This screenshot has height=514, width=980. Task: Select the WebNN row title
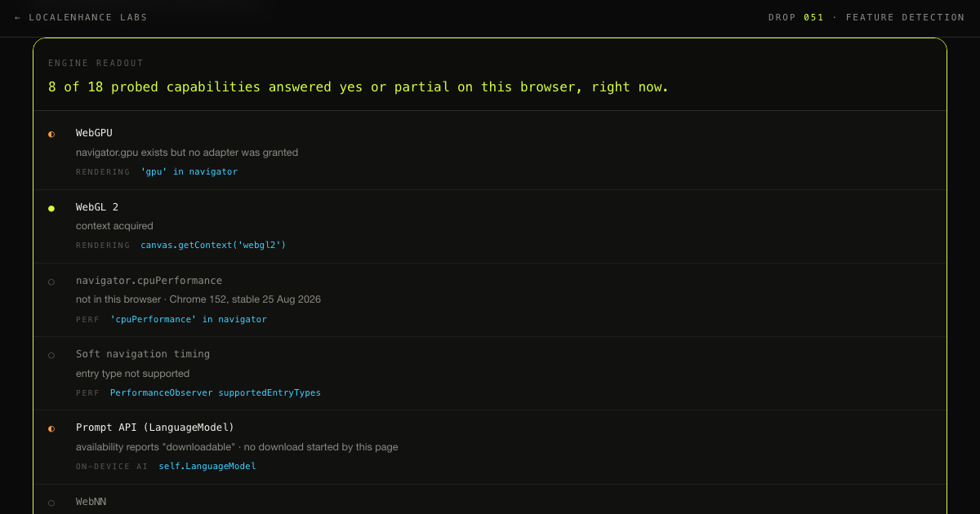91,502
